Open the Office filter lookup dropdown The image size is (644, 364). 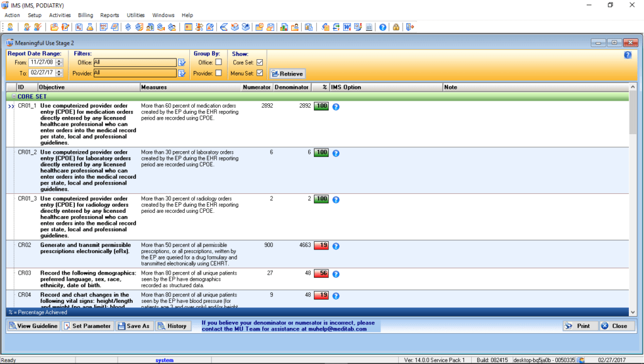coord(182,62)
